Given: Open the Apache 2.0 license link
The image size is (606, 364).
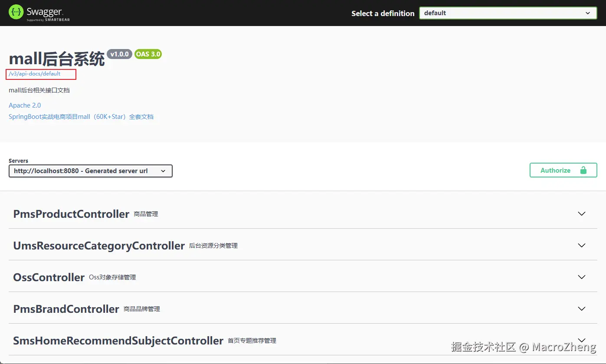Looking at the screenshot, I should coord(25,105).
